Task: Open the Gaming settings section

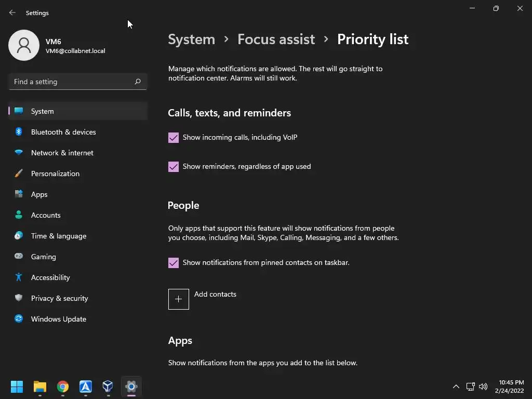Action: 44,257
